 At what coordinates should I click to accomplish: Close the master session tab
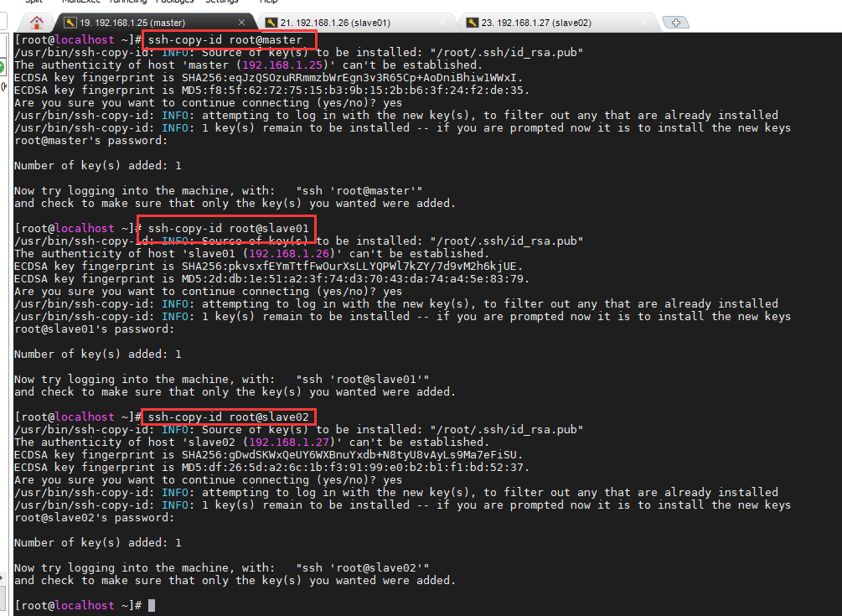241,23
